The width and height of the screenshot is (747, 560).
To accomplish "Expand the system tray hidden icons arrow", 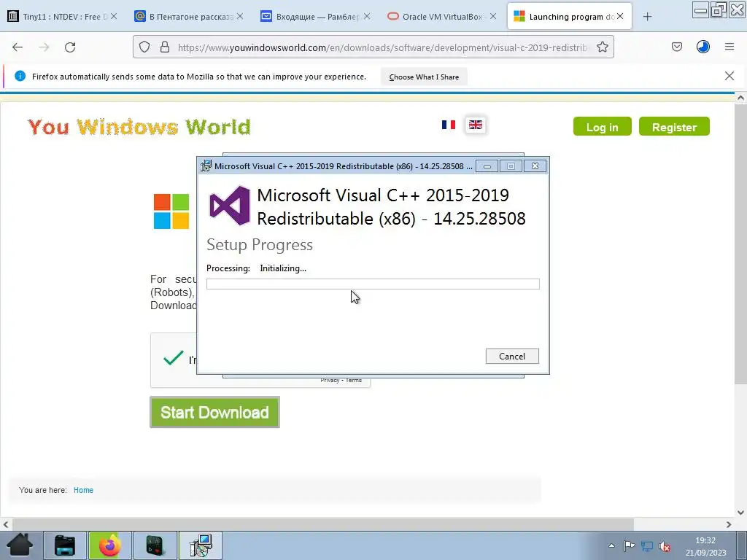I will (x=611, y=545).
